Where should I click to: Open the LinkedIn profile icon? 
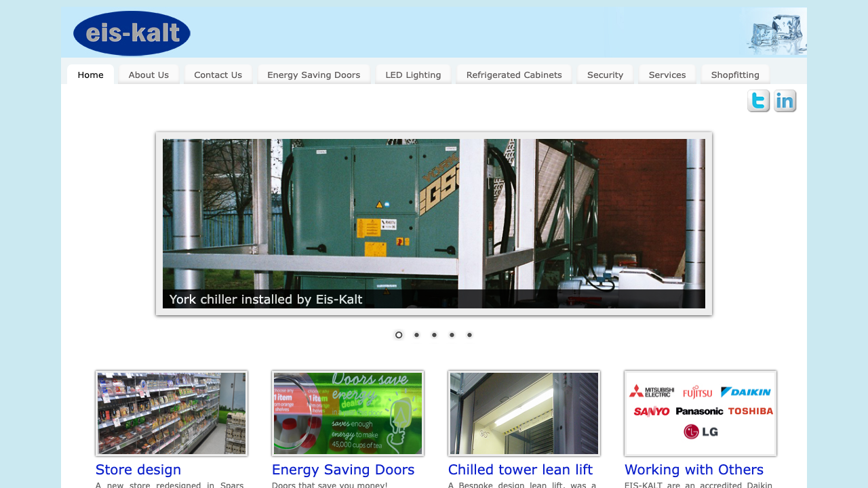[785, 100]
